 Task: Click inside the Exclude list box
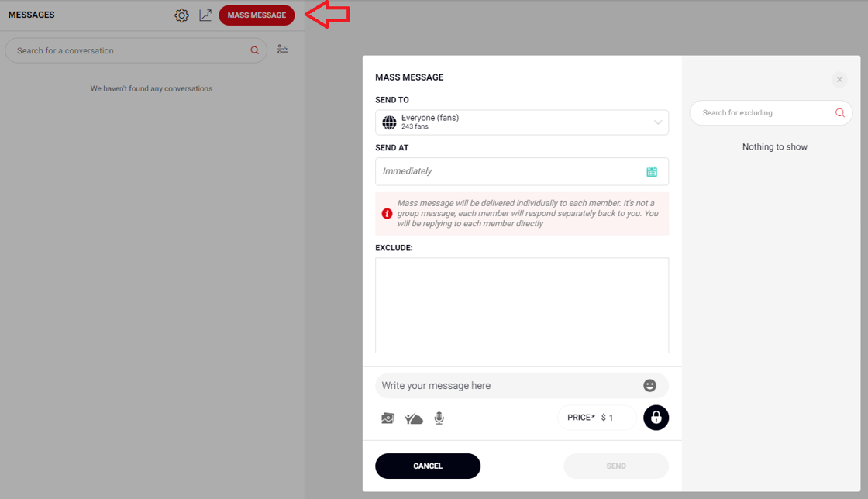pos(522,305)
